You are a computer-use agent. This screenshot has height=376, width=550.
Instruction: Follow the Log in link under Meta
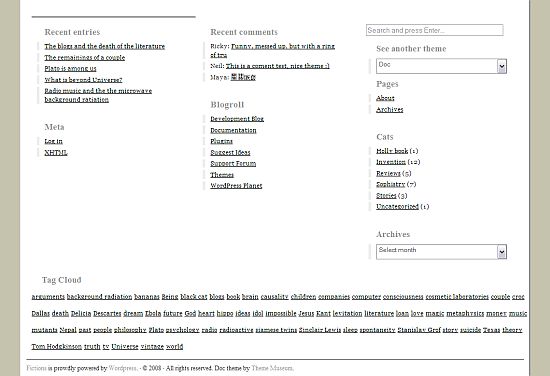53,141
